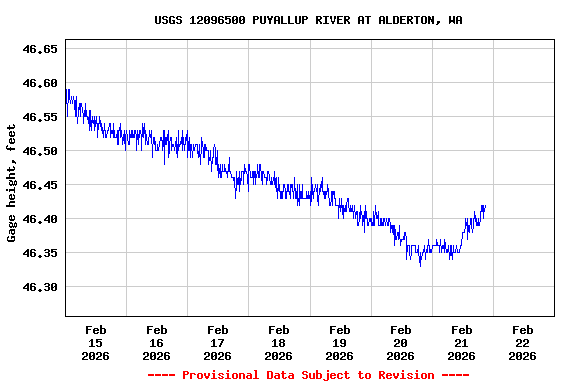Click the 46.40 y-axis value
Viewport: 576px width, 384px height.
40,219
